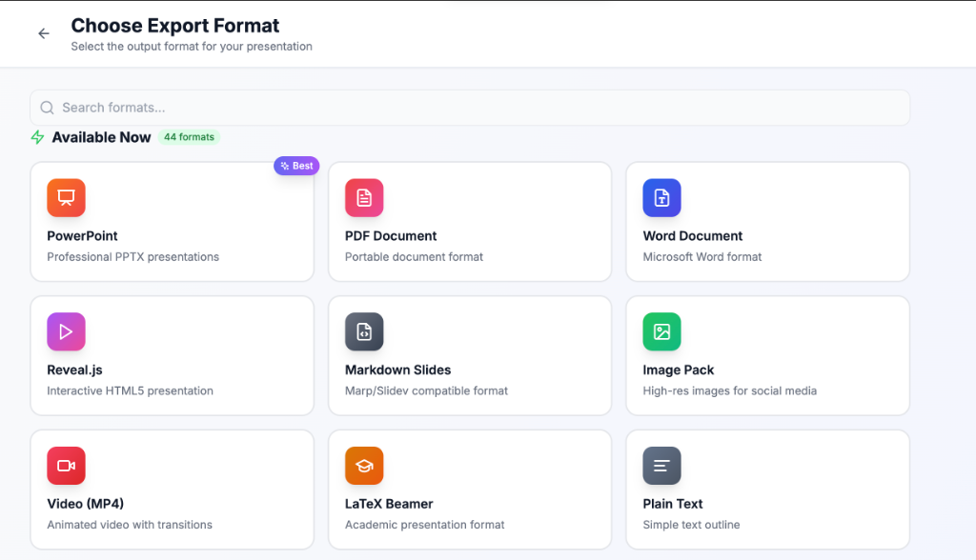This screenshot has width=976, height=560.
Task: Click the Image Pack picture icon
Action: pyautogui.click(x=661, y=331)
